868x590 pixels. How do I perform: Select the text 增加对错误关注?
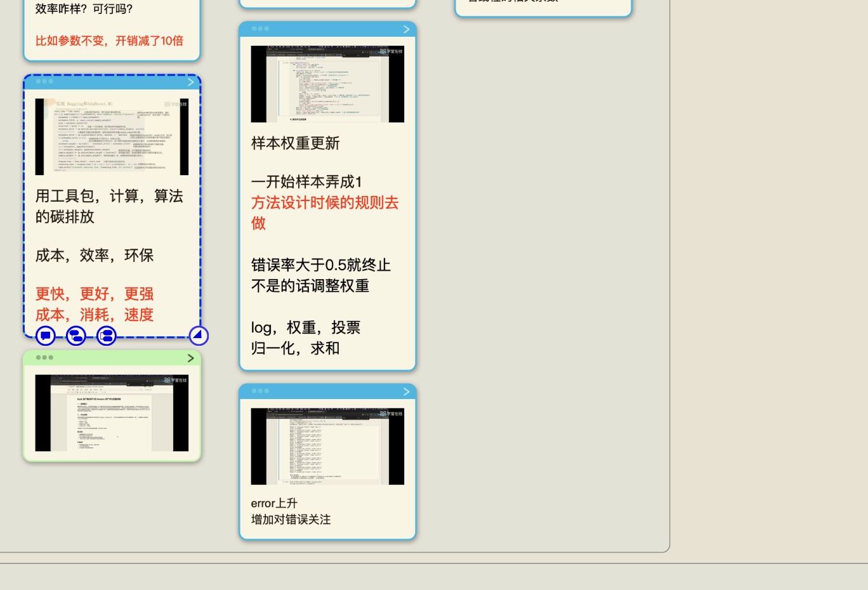(x=291, y=520)
